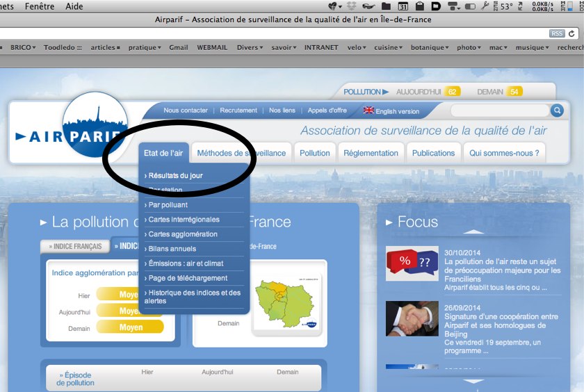This screenshot has width=584, height=392.
Task: Open the stacked windows dropdown in menu bar
Action: (453, 6)
